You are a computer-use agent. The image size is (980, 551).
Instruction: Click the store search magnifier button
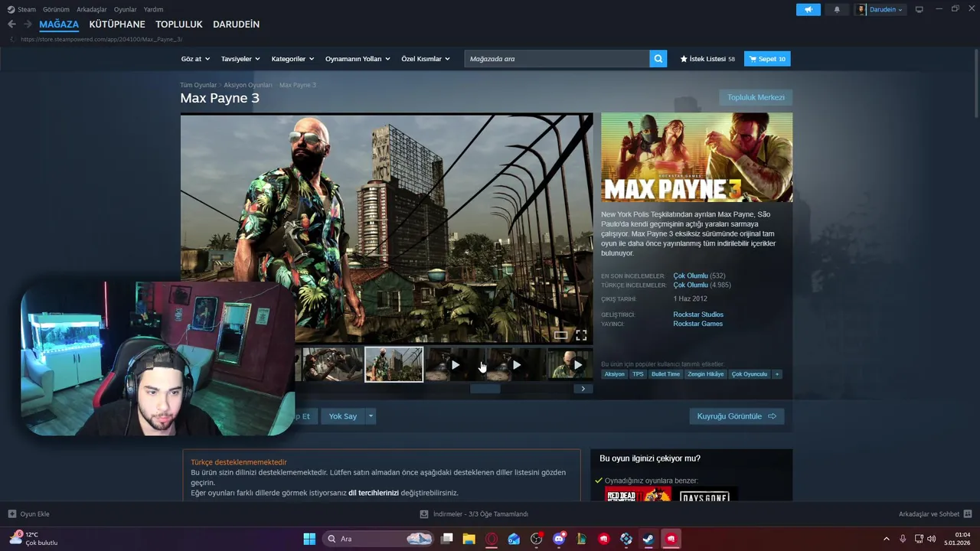tap(658, 59)
